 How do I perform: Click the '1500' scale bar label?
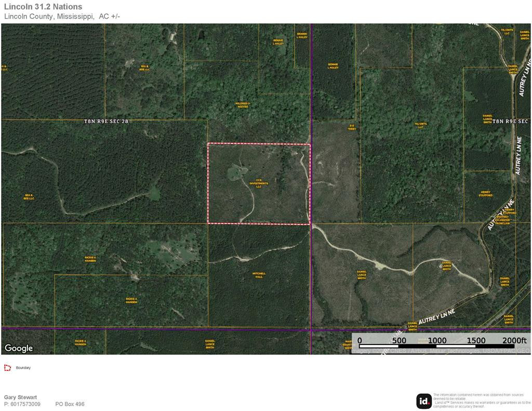click(476, 340)
